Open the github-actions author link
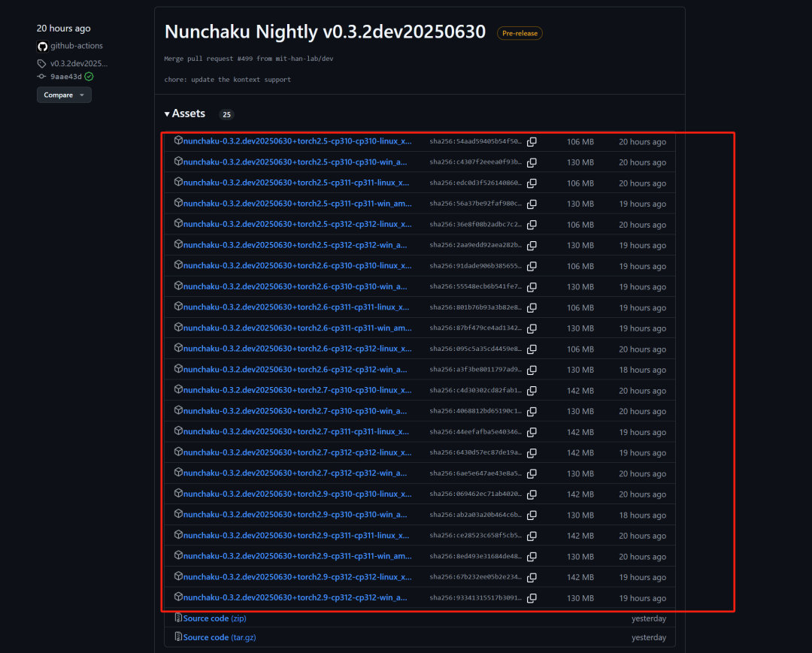Image resolution: width=812 pixels, height=653 pixels. (77, 46)
